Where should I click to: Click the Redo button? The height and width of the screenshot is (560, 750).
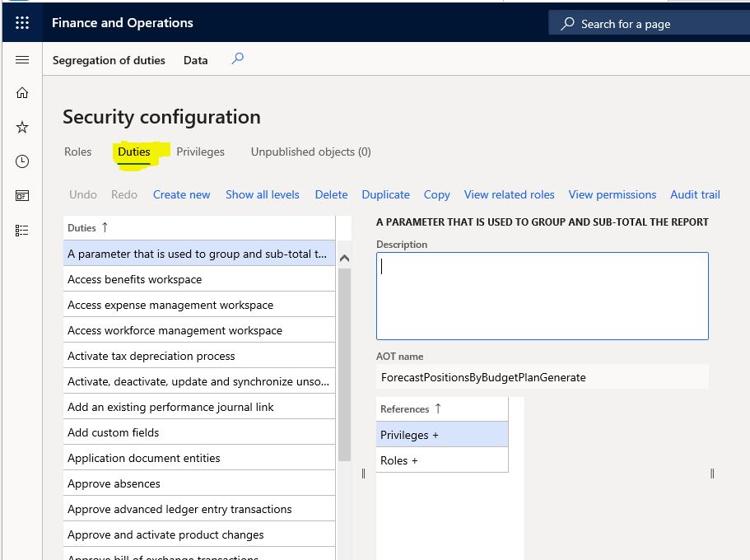[x=124, y=195]
